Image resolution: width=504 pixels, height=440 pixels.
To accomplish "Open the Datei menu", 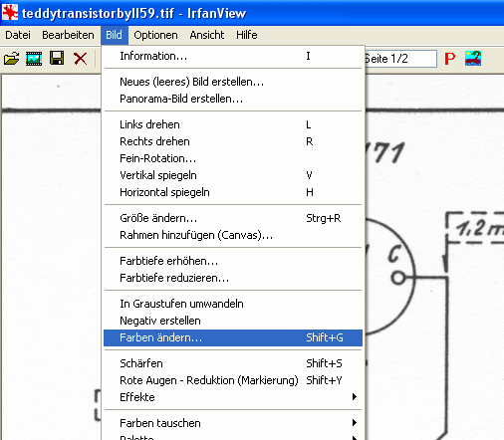I will tap(18, 35).
